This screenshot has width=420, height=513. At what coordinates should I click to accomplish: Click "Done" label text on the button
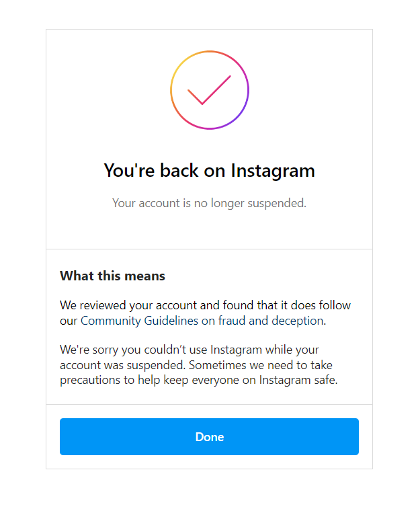click(209, 437)
